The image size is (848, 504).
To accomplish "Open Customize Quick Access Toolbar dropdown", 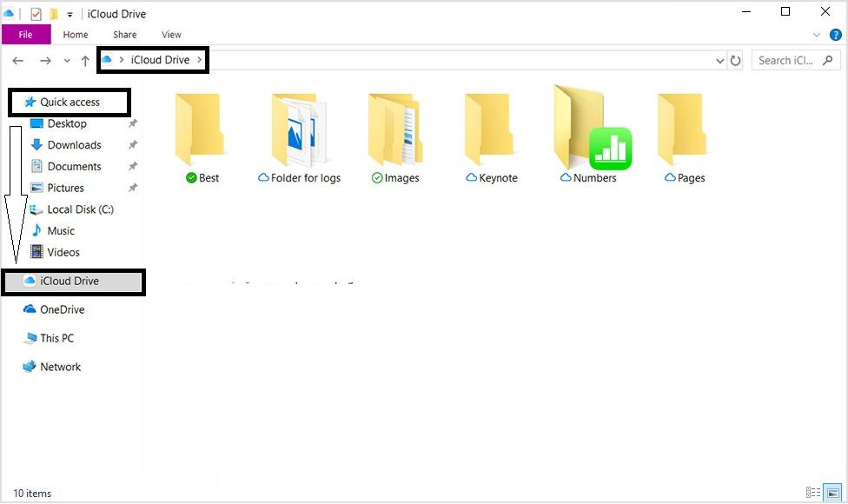I will [70, 15].
